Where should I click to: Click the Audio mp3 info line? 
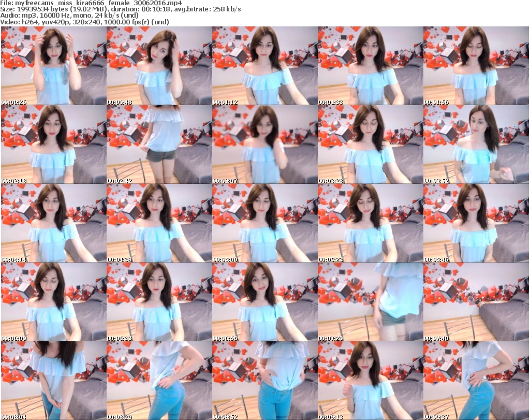click(x=69, y=16)
